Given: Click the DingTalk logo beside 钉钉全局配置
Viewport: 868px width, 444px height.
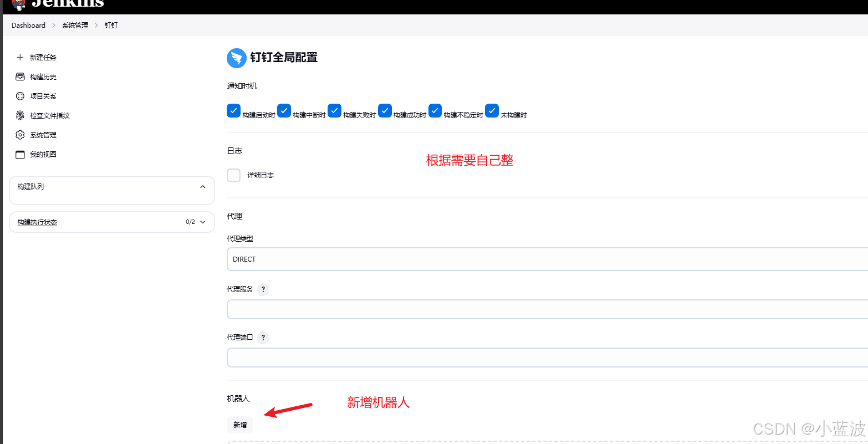Looking at the screenshot, I should pyautogui.click(x=237, y=58).
